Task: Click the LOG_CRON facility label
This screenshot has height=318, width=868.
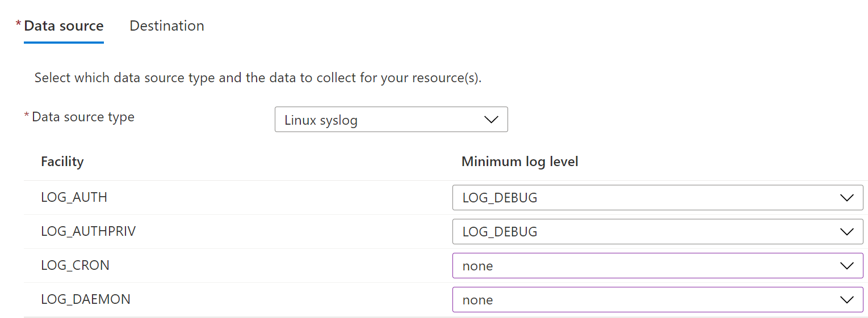Action: coord(75,265)
